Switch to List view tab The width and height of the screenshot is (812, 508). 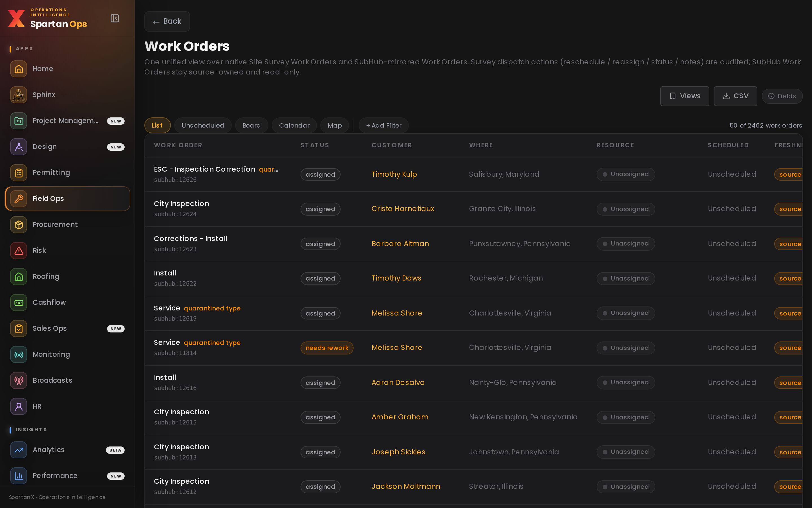157,125
